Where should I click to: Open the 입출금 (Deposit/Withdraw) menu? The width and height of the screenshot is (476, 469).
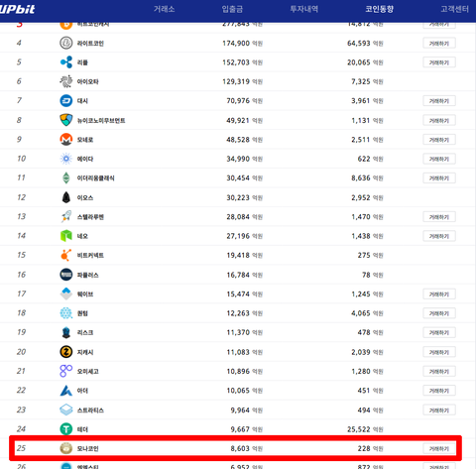click(x=232, y=9)
